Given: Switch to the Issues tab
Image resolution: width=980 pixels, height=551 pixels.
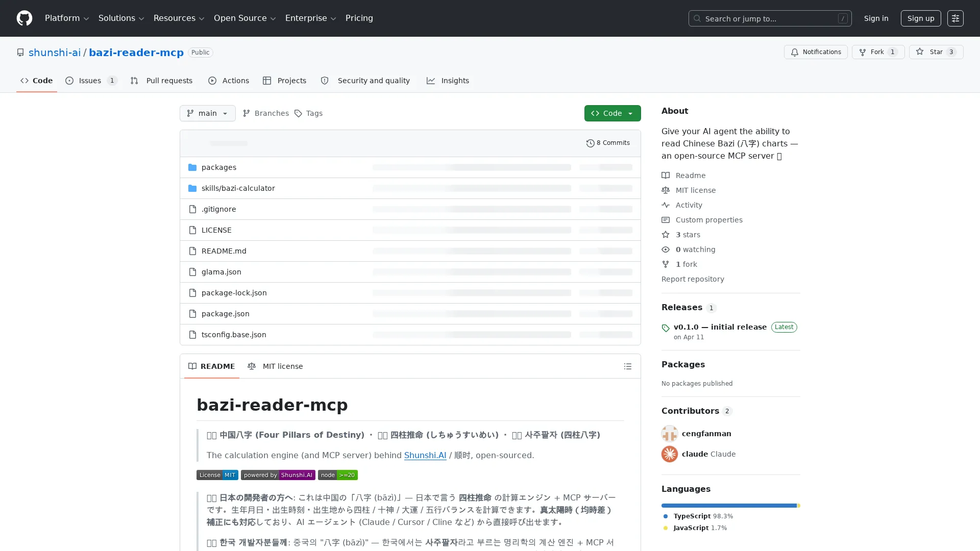Looking at the screenshot, I should click(92, 81).
